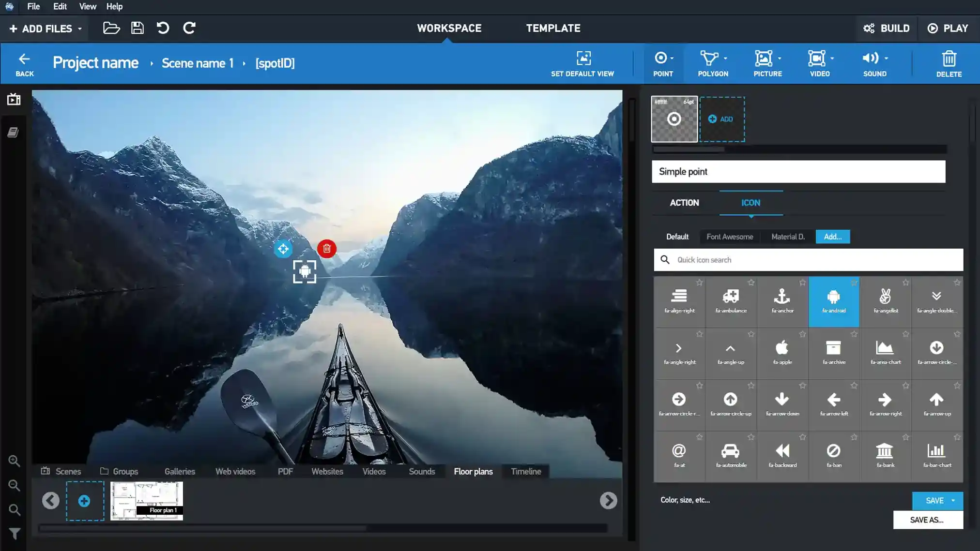Click SET DEFAULT VIEW button
Image resolution: width=980 pixels, height=551 pixels.
click(x=582, y=63)
